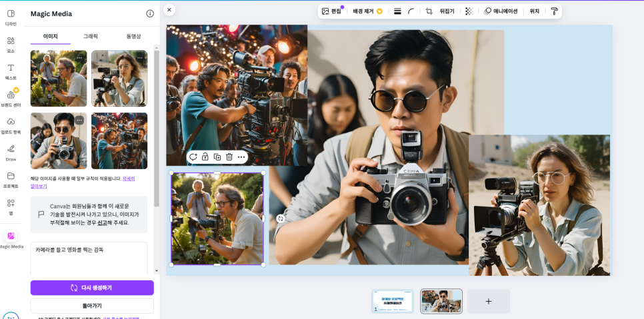Open the corner rounding icon

[411, 11]
